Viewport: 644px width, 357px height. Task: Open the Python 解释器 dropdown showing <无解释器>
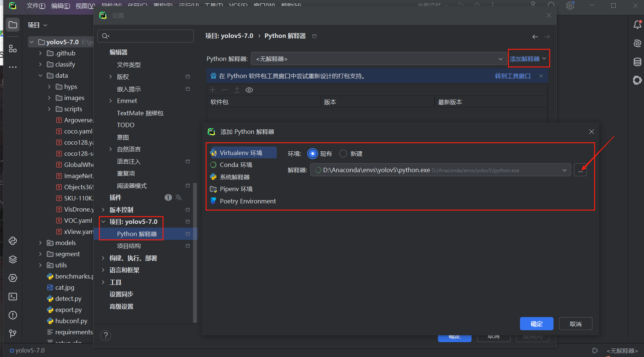(x=379, y=59)
